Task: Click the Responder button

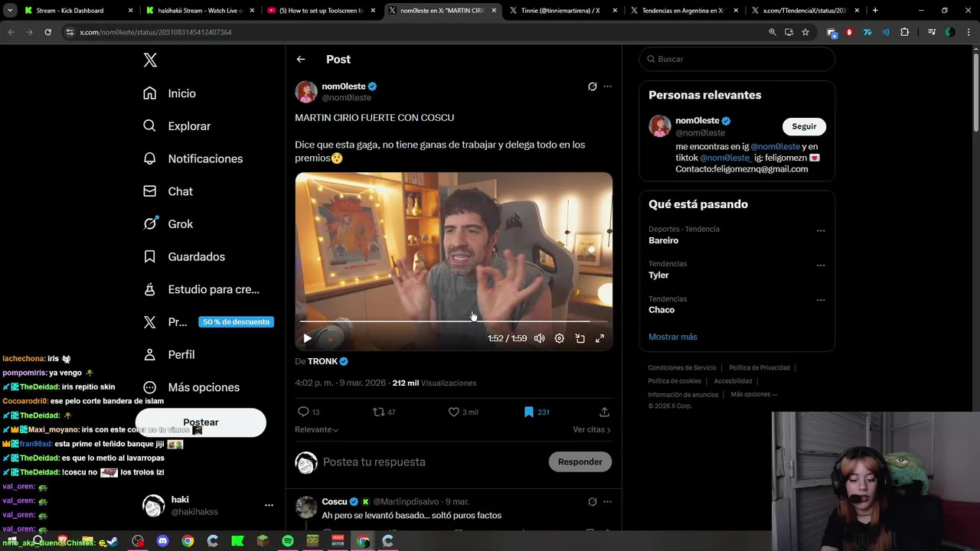Action: coord(580,461)
